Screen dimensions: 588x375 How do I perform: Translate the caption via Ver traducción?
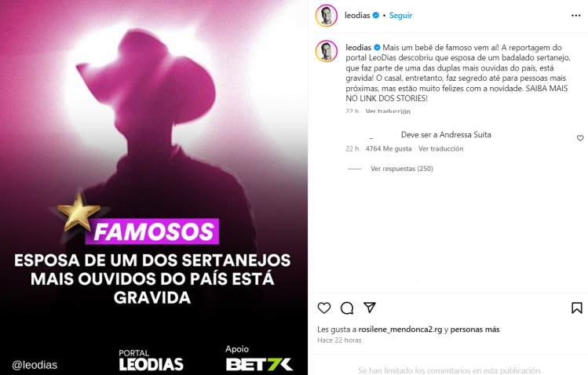coord(388,111)
